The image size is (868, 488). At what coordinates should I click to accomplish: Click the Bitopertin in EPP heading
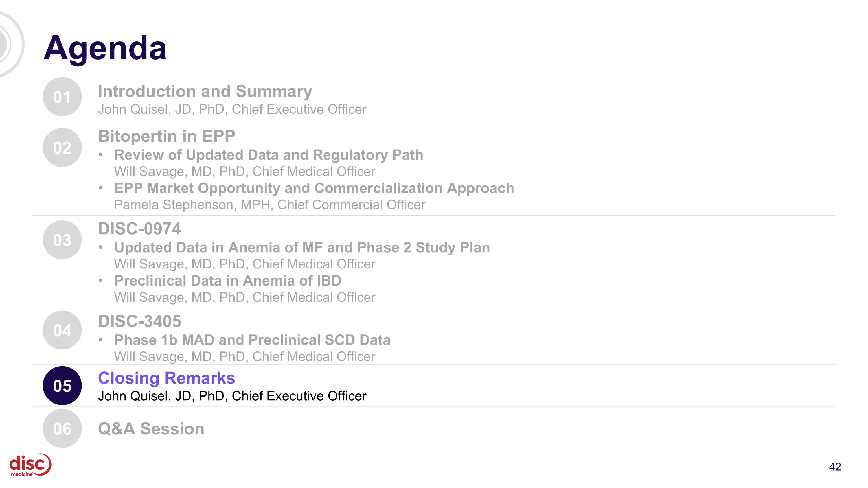(x=166, y=137)
